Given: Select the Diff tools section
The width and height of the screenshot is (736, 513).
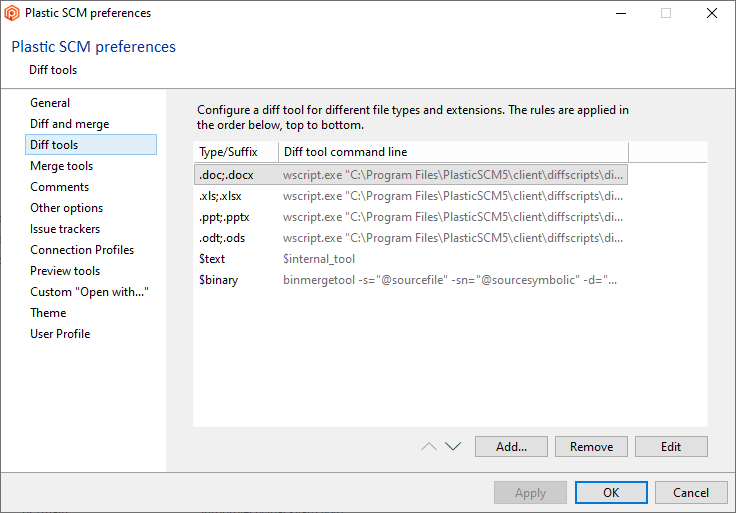Looking at the screenshot, I should click(x=91, y=145).
